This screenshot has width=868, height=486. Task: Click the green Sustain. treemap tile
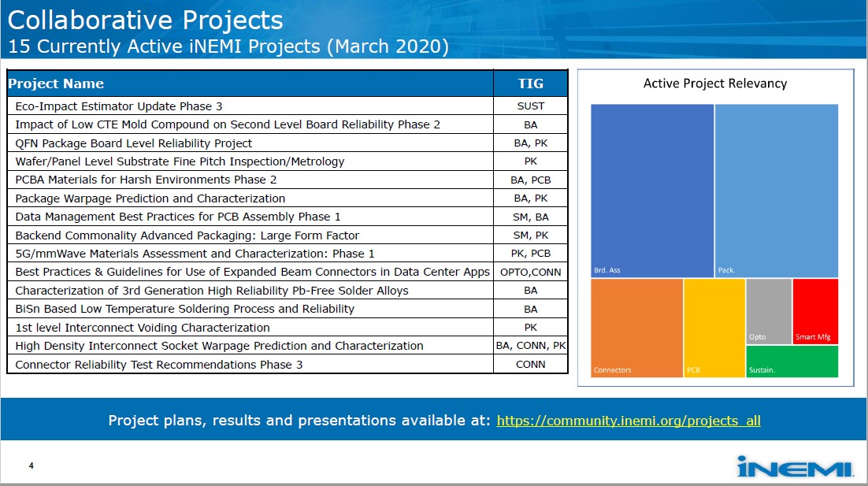coord(792,362)
